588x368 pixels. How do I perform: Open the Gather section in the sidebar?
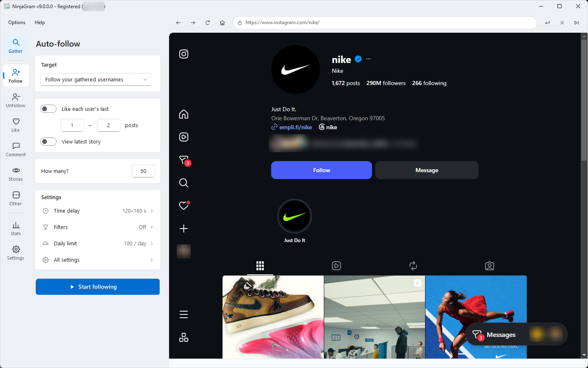click(x=16, y=46)
